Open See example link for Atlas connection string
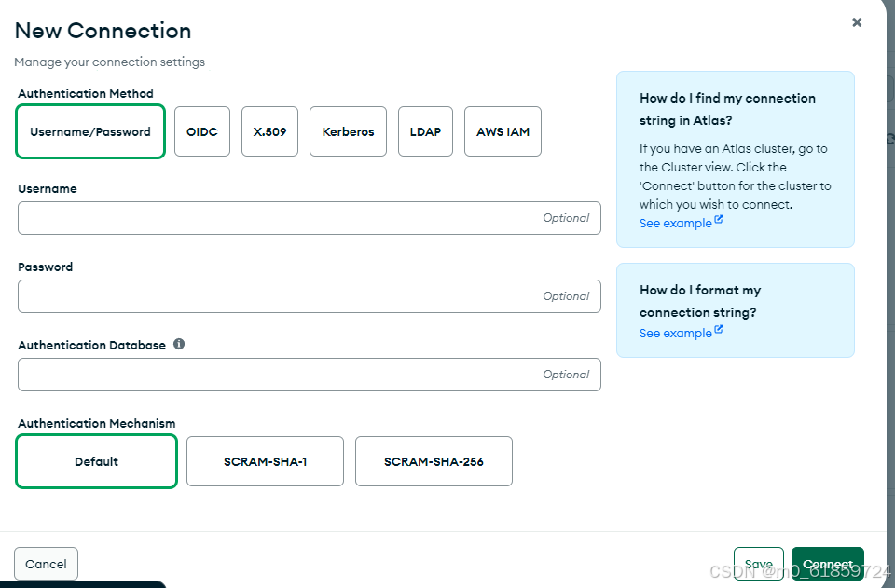This screenshot has height=588, width=895. tap(676, 224)
